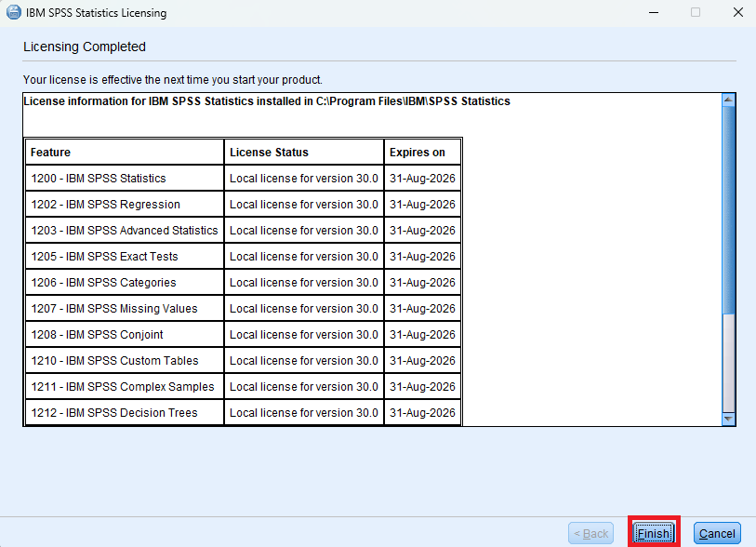The height and width of the screenshot is (547, 756).
Task: Click license status of 1208 IBM SPSS Conjoint
Action: (x=304, y=335)
